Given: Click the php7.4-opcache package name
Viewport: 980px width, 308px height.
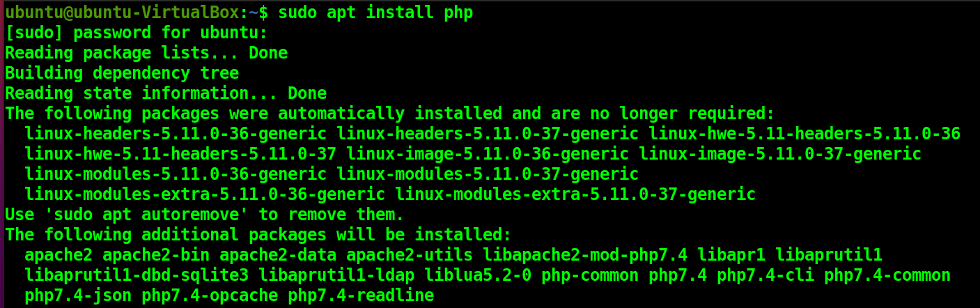Looking at the screenshot, I should (210, 295).
